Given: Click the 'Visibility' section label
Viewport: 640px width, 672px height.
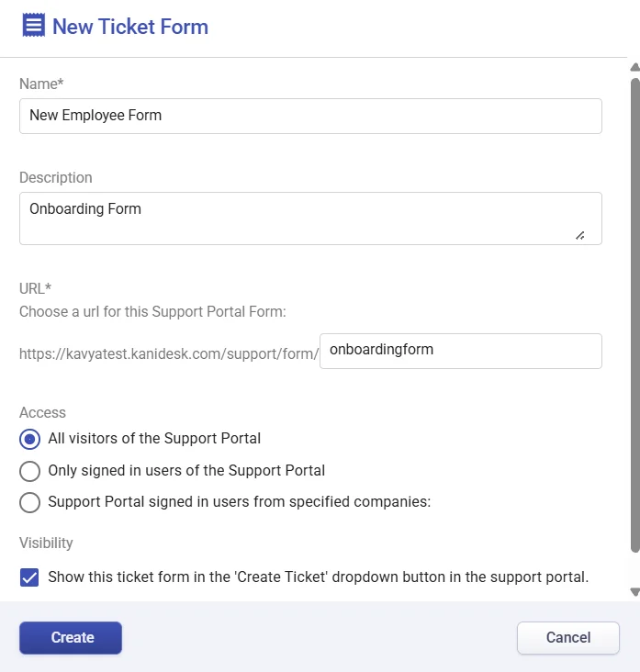Looking at the screenshot, I should click(46, 543).
